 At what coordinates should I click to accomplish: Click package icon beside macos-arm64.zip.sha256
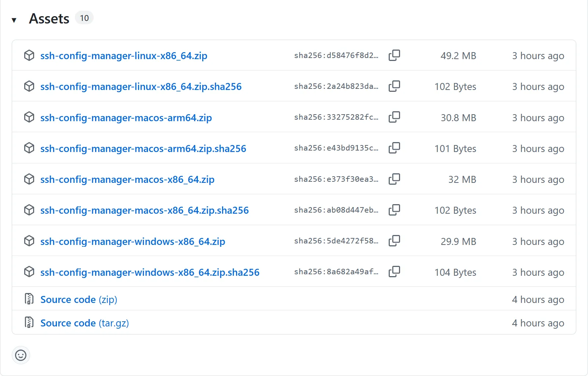tap(29, 148)
